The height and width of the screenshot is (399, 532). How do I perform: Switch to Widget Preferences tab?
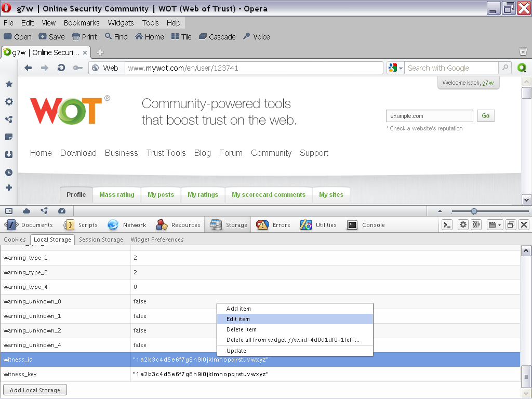point(157,240)
